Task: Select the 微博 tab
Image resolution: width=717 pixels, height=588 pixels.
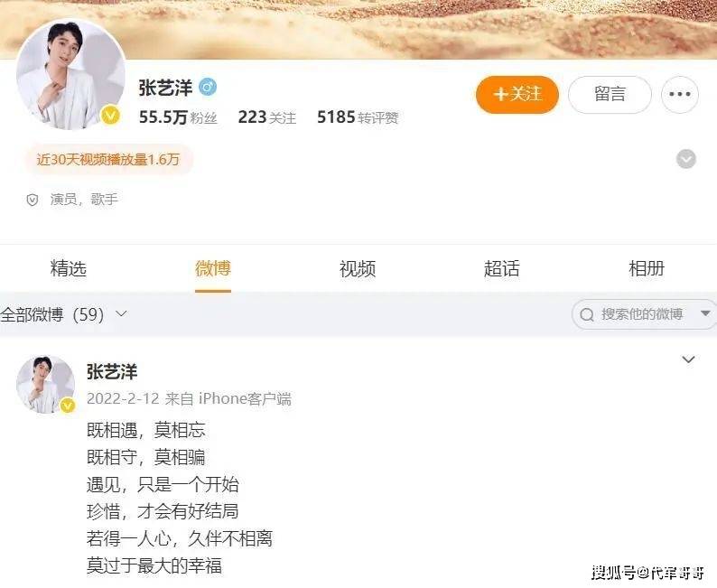Action: tap(212, 268)
